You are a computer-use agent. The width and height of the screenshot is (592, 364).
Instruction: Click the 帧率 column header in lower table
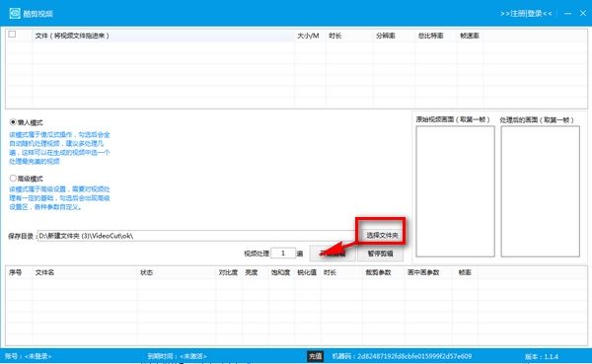coord(465,272)
